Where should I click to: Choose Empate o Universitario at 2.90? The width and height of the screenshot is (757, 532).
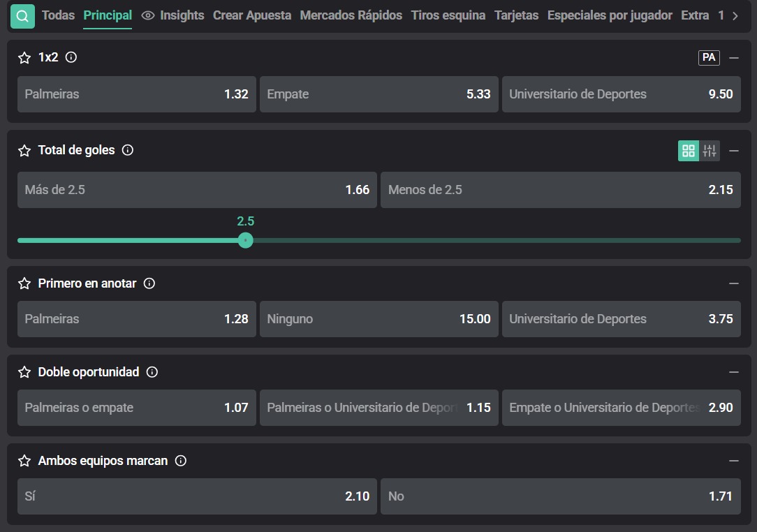pos(622,408)
